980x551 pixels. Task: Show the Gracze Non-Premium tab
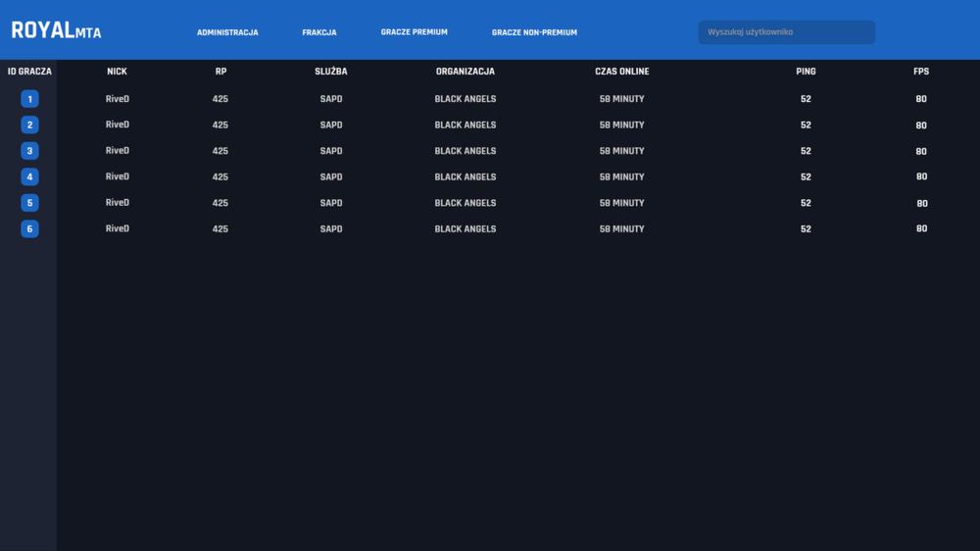[x=534, y=32]
